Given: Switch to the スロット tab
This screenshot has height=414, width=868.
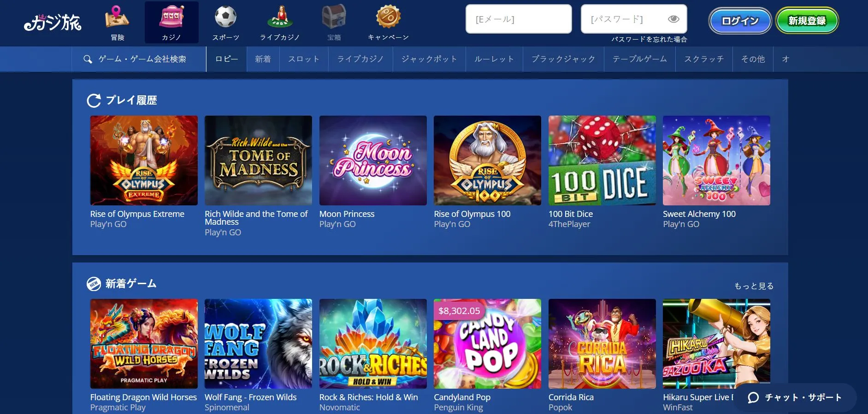Looking at the screenshot, I should click(x=304, y=59).
